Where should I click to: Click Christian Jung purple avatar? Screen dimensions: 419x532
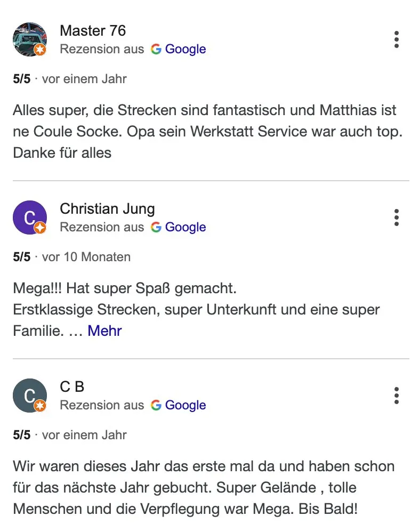pos(29,217)
